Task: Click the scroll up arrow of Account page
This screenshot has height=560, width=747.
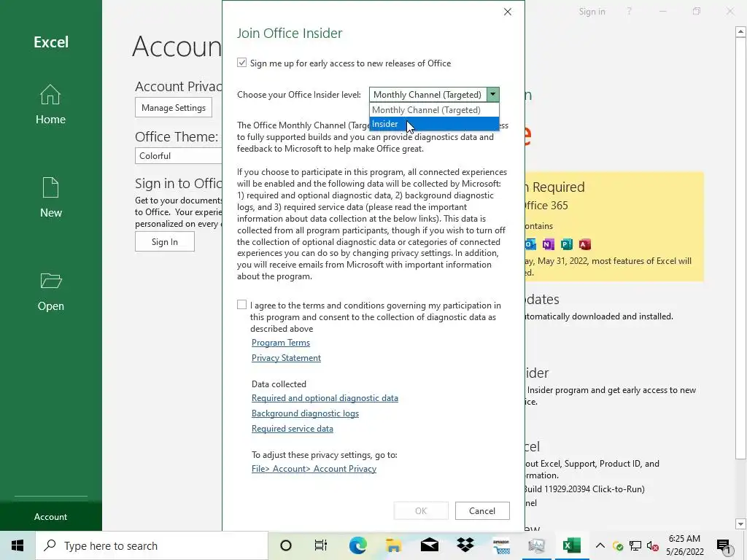Action: (x=740, y=32)
